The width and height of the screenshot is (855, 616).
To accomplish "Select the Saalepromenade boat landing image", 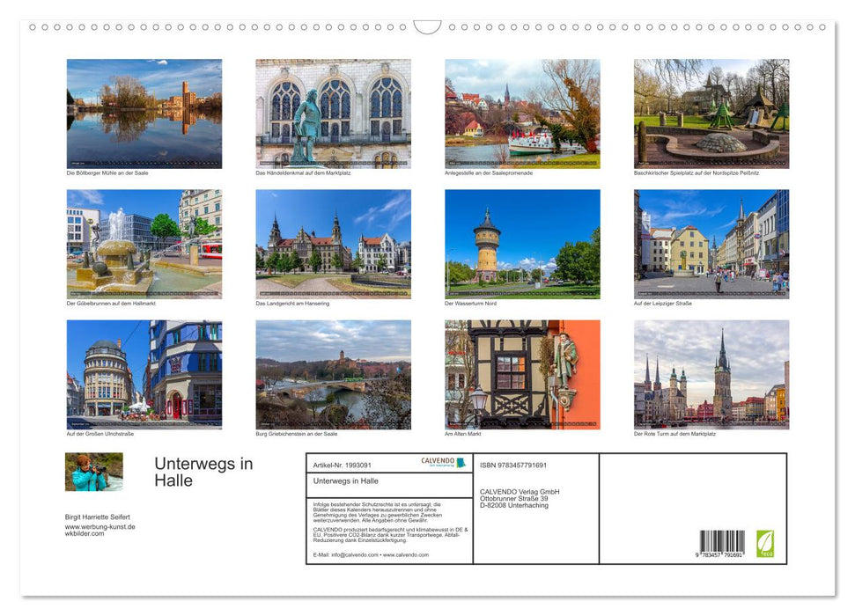I will pos(522,113).
